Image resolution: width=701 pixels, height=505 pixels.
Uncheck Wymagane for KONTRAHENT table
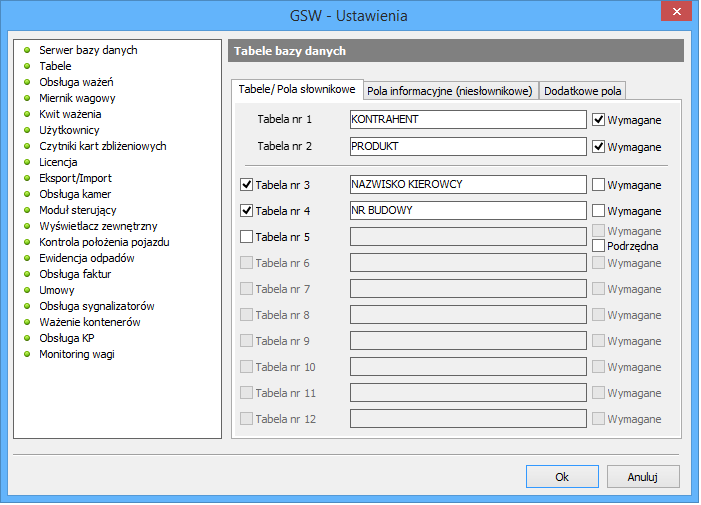599,120
